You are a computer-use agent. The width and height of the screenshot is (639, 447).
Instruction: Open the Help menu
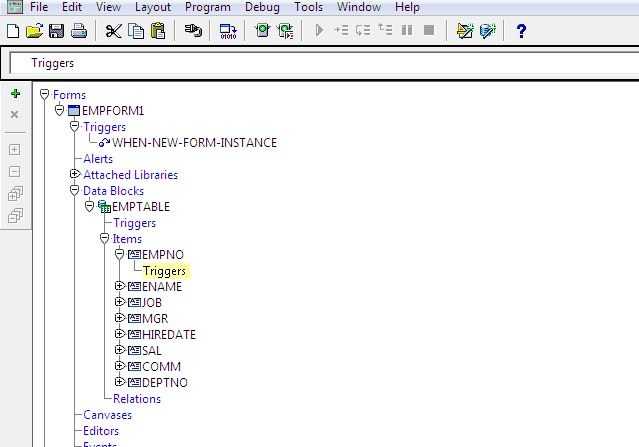[407, 7]
